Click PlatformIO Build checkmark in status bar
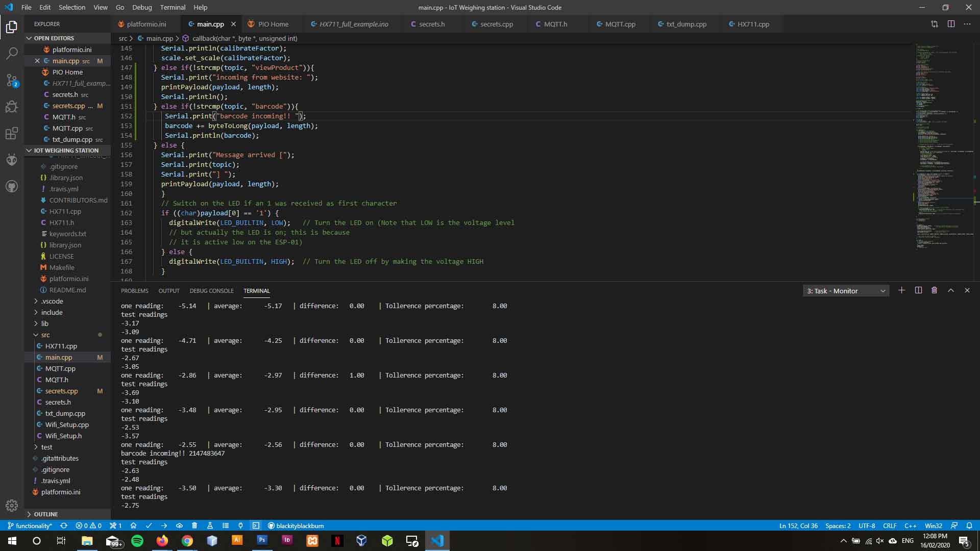 click(x=149, y=525)
